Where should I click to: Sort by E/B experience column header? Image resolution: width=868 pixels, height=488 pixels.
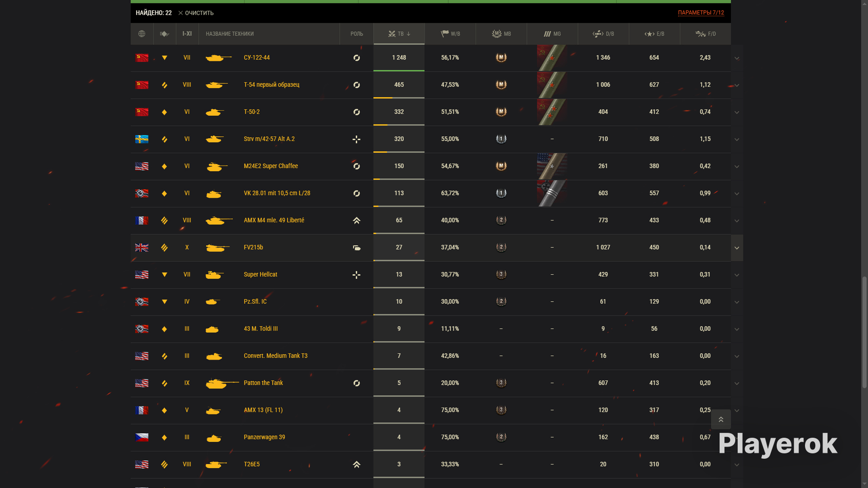tap(654, 34)
